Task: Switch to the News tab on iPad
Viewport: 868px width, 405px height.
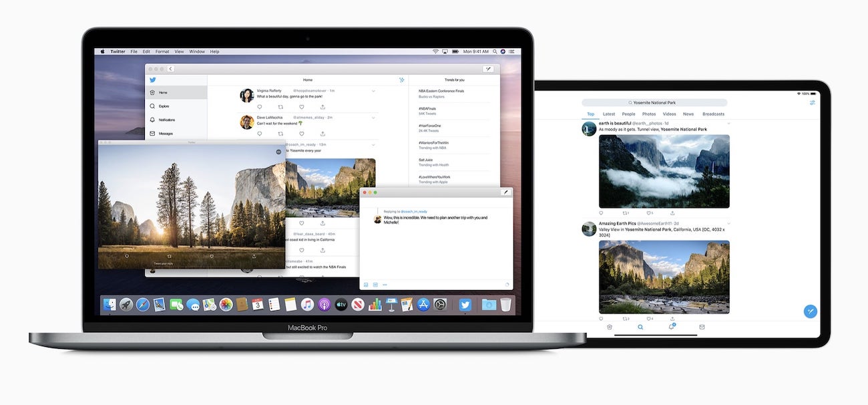Action: coord(688,114)
